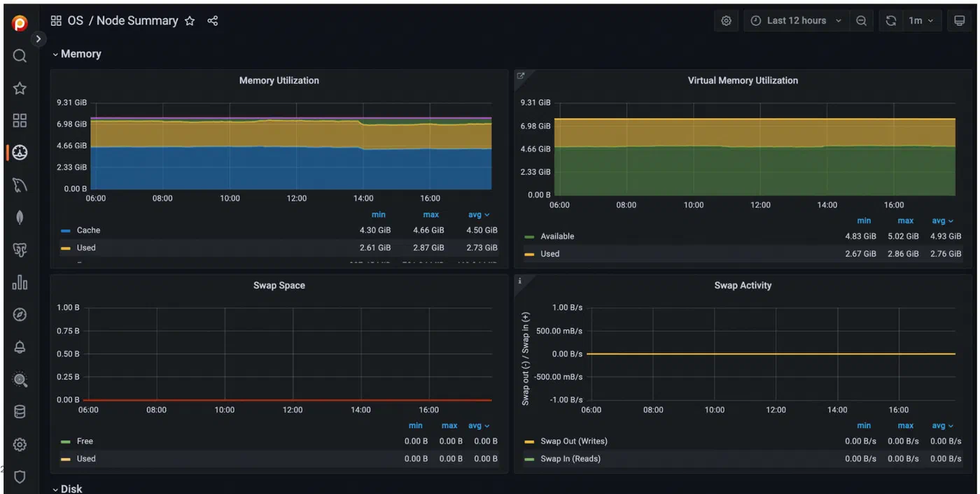This screenshot has height=494, width=980.
Task: Open the database cylinder sidebar icon
Action: [x=20, y=412]
